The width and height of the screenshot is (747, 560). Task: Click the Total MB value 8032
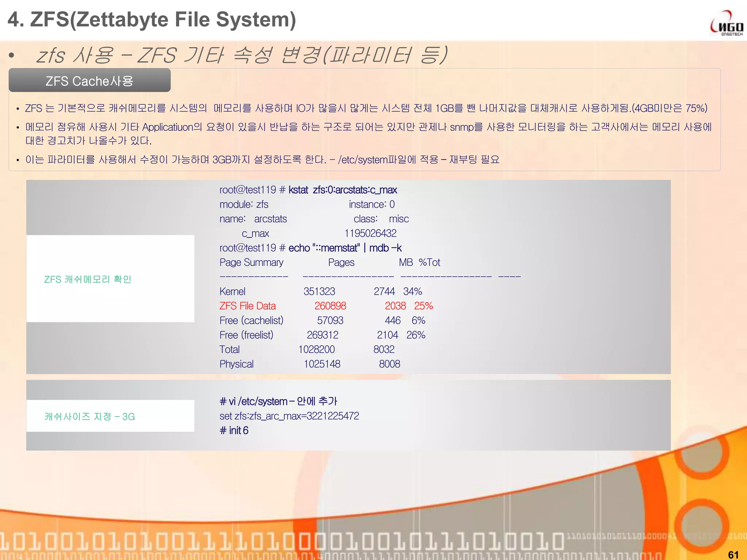click(384, 350)
